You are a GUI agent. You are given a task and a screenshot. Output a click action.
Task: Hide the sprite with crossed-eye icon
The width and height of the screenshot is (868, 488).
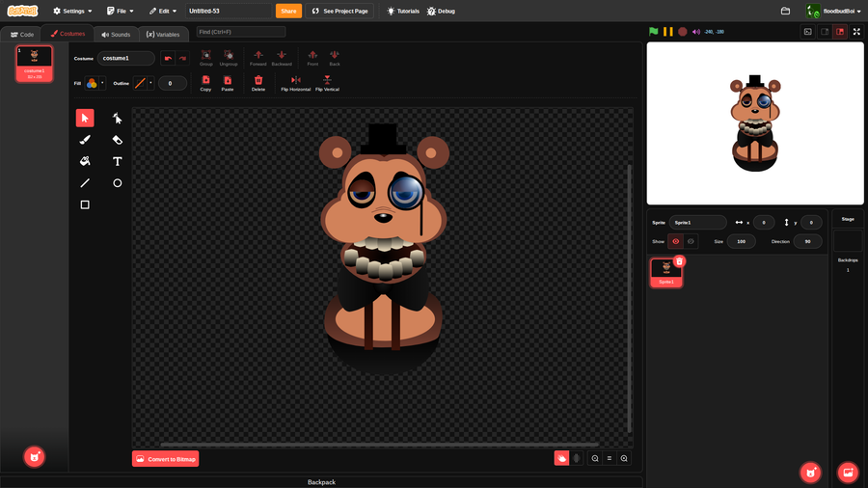click(x=691, y=241)
